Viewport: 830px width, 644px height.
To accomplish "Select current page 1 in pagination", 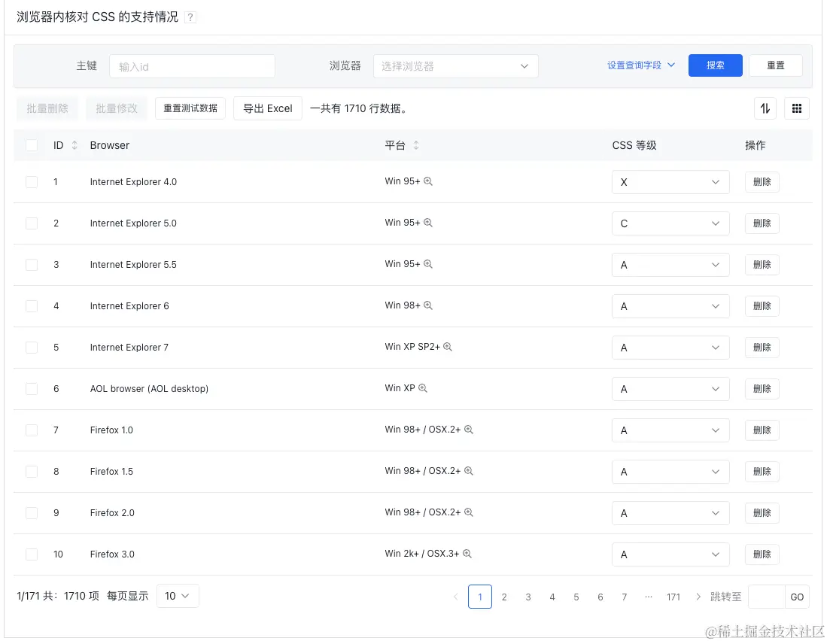I will [480, 597].
